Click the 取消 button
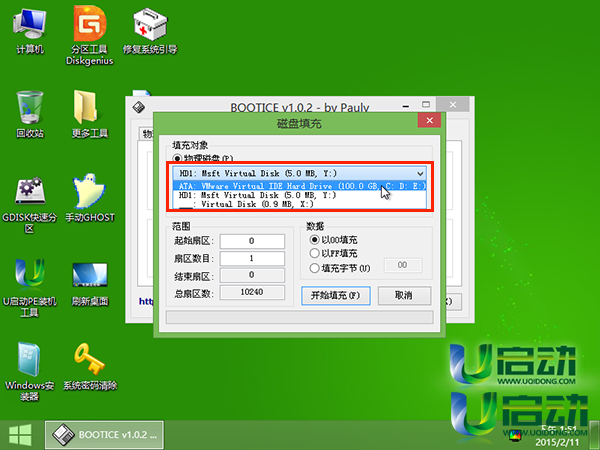Image resolution: width=600 pixels, height=450 pixels. point(404,296)
